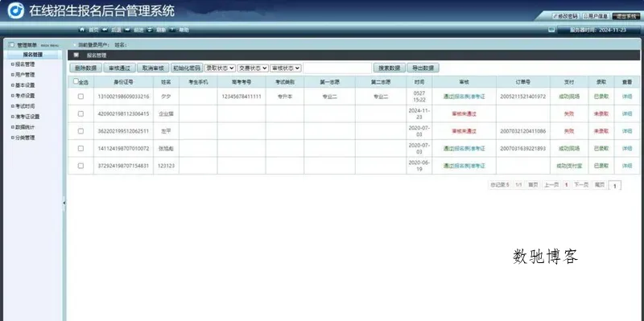644x321 pixels.
Task: Click the 导出数据 button
Action: 423,68
